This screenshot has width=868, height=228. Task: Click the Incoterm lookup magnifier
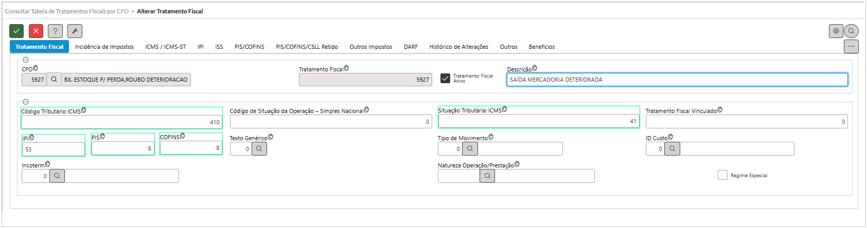pyautogui.click(x=57, y=176)
